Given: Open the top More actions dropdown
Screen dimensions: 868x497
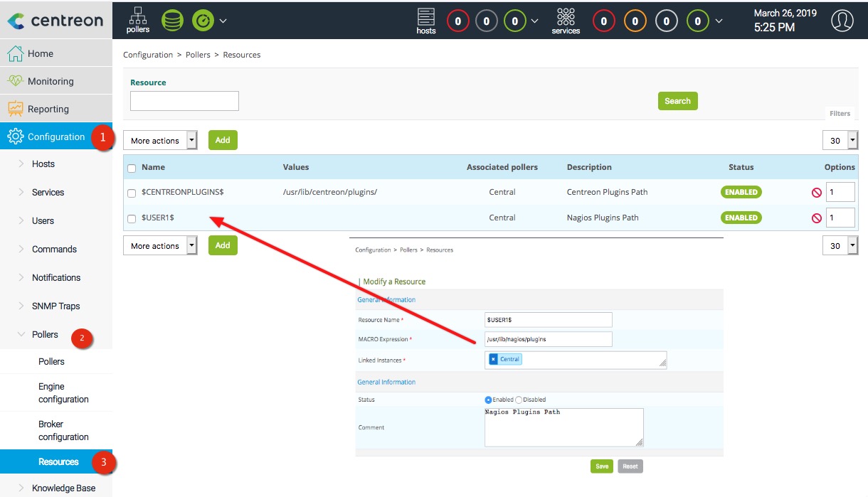Looking at the screenshot, I should click(x=160, y=141).
